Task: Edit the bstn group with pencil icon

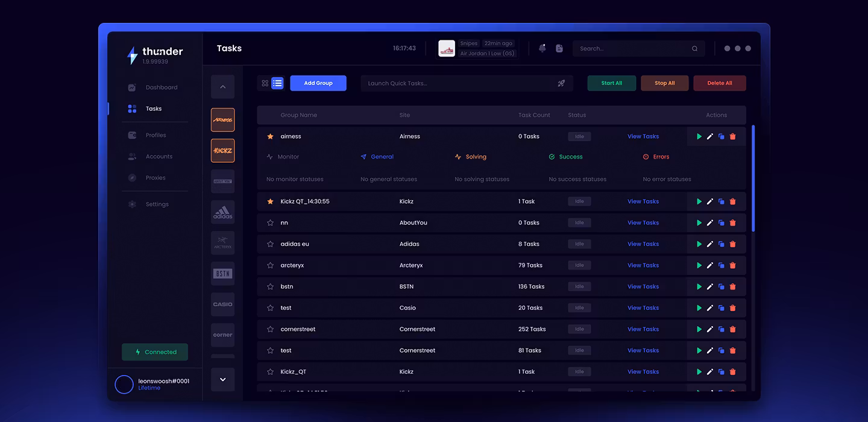Action: click(x=710, y=287)
